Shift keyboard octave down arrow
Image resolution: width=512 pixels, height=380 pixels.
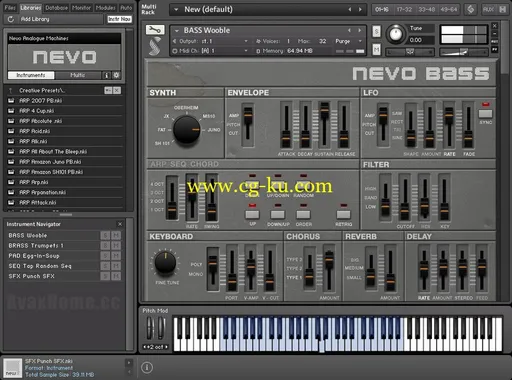click(145, 347)
